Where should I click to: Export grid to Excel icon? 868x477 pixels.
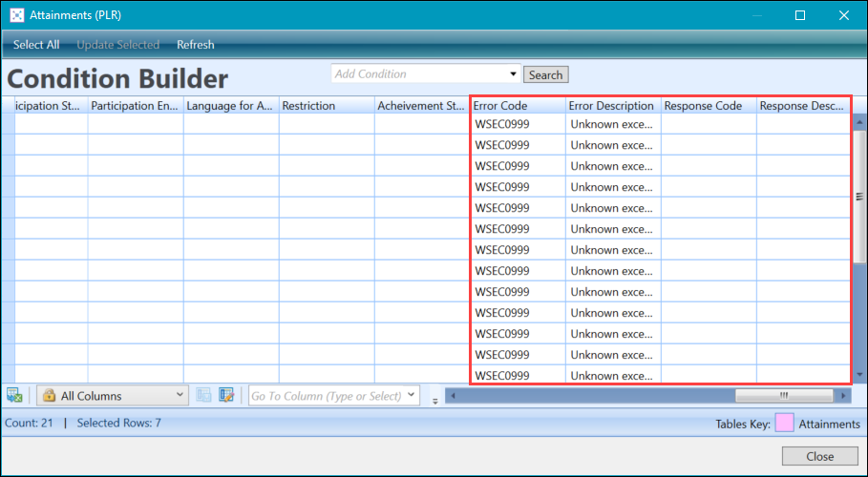[14, 395]
